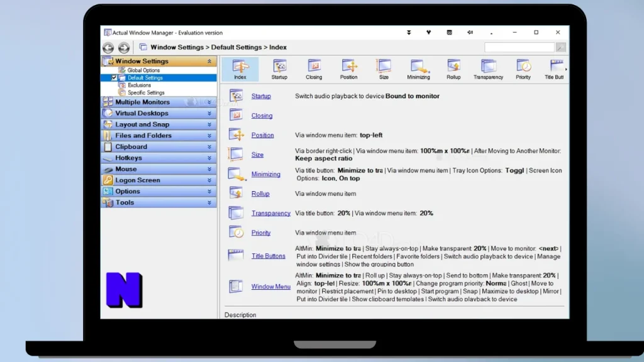Viewport: 644px width, 362px height.
Task: Expand the Hotkeys section
Action: (x=209, y=158)
